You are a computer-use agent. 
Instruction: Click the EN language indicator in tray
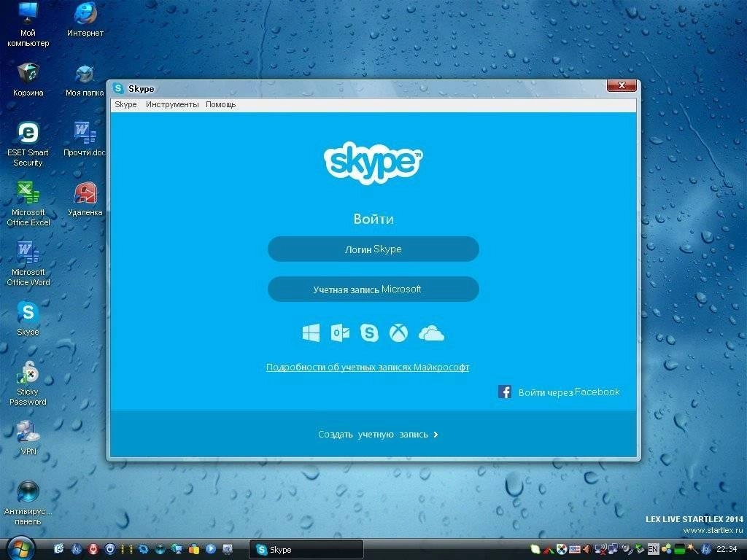coord(653,549)
